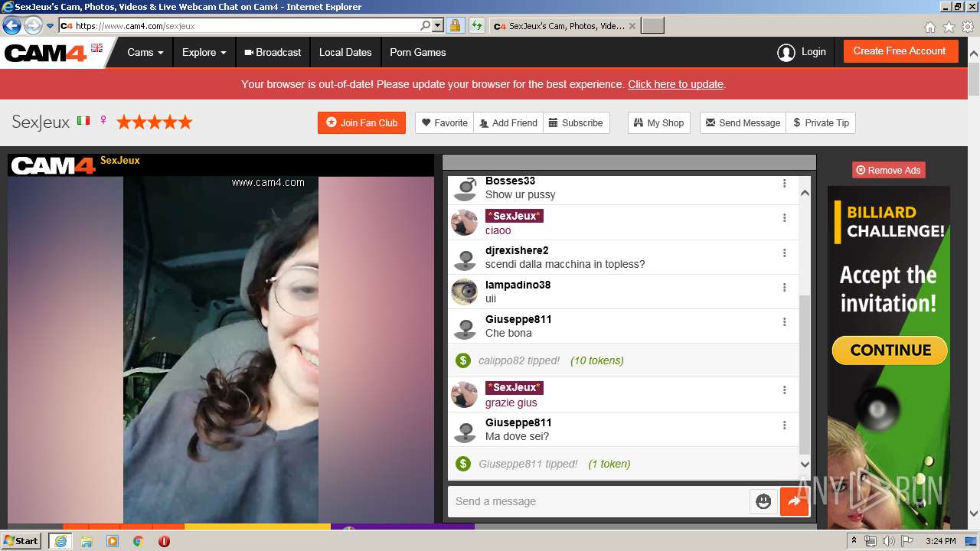Click the Windows Start button
Viewport: 980px width, 551px height.
pos(21,541)
